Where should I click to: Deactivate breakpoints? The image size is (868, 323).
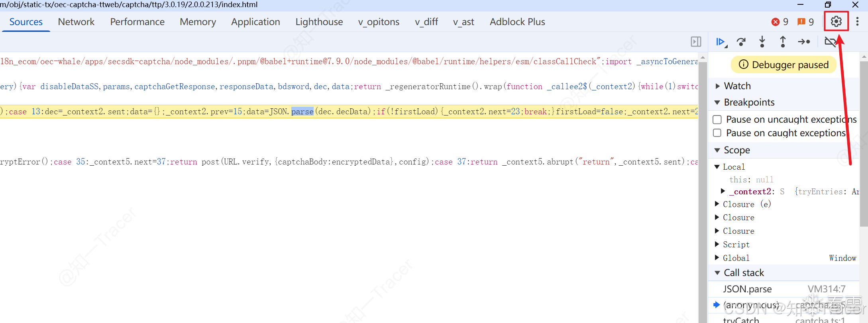(831, 42)
